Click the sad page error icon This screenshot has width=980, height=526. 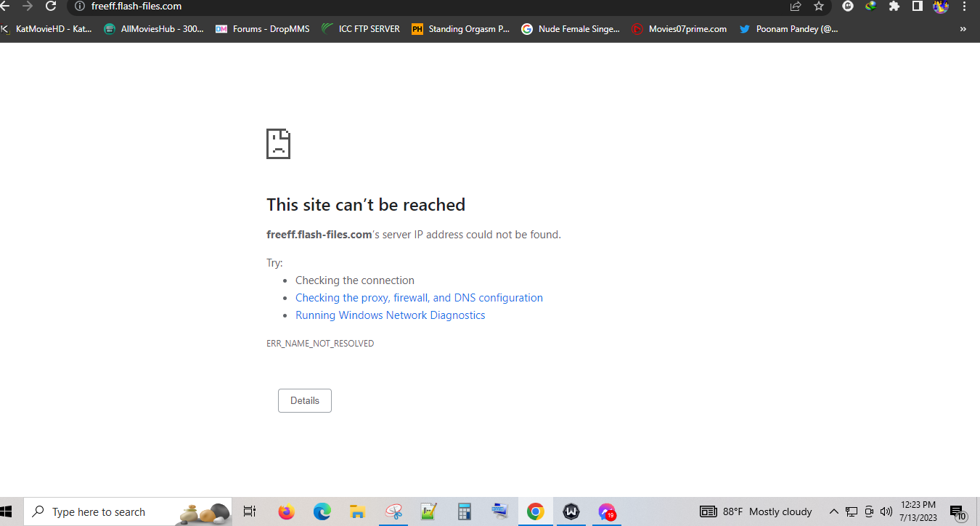[x=279, y=144]
